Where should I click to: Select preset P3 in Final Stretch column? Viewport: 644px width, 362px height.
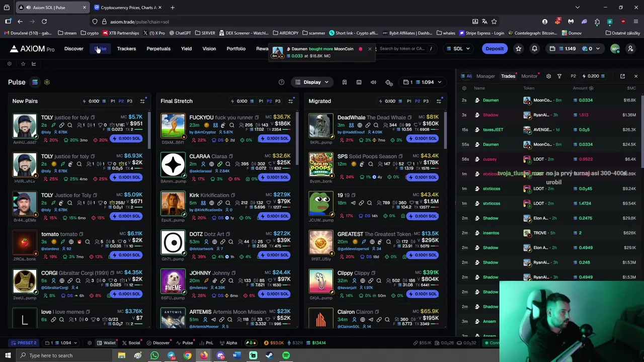pyautogui.click(x=277, y=101)
